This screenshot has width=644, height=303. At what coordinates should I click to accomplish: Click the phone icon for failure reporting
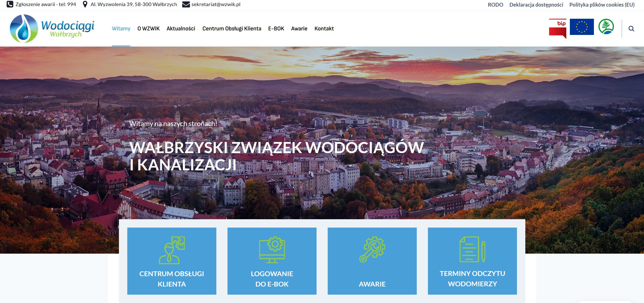[x=10, y=4]
